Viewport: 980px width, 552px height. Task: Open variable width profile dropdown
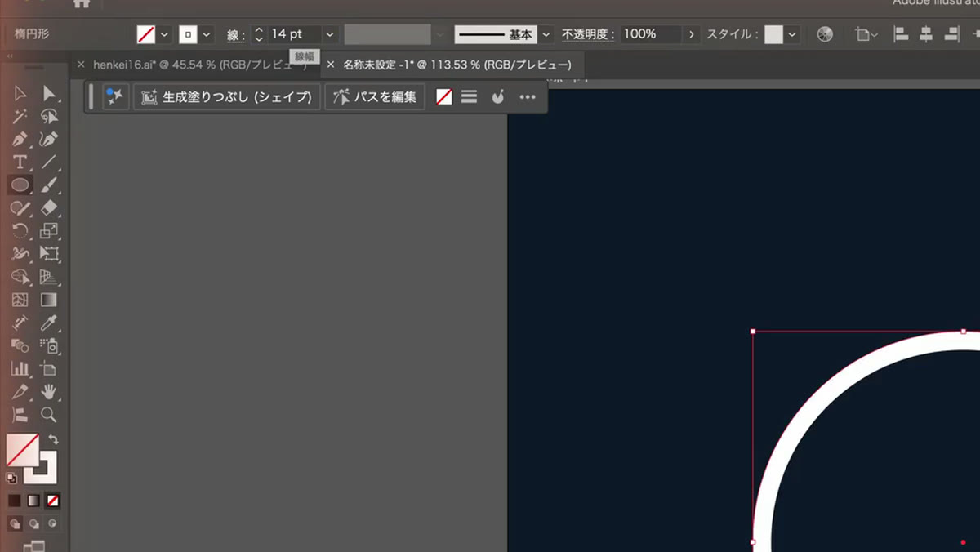point(441,34)
